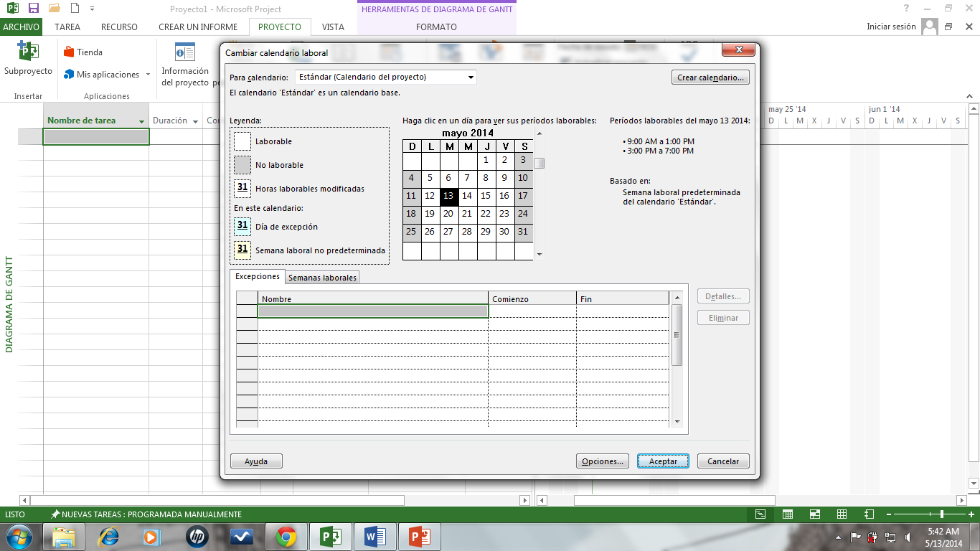The width and height of the screenshot is (980, 551).
Task: Open the ARCHIVO menu
Action: (21, 27)
